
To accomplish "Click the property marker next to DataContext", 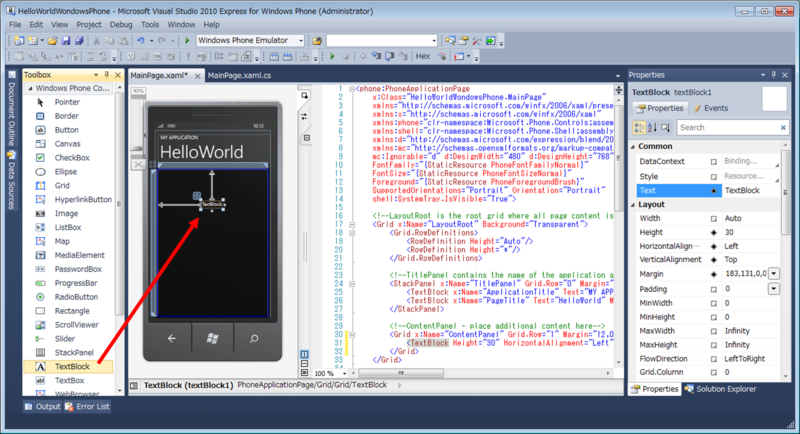I will click(x=714, y=162).
